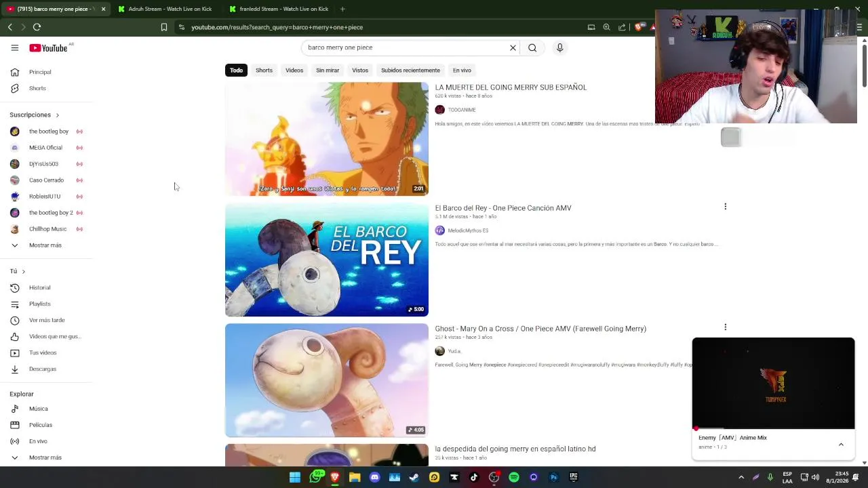Select the Subidos recientemente filter chip
The width and height of the screenshot is (868, 488).
(410, 70)
